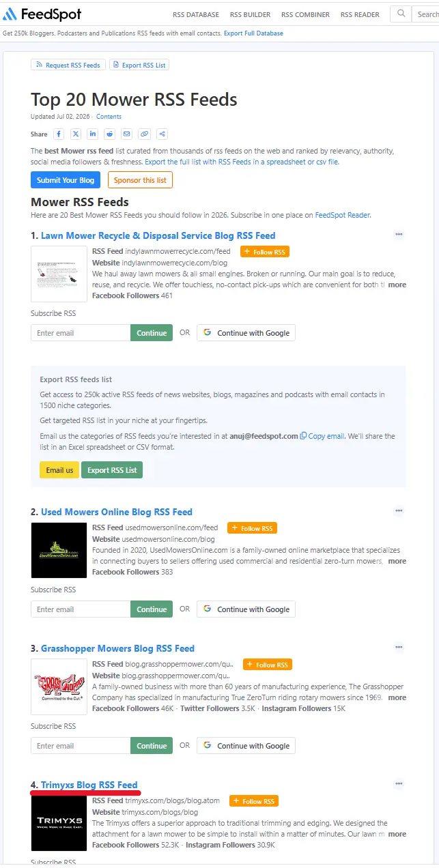This screenshot has width=439, height=868.
Task: Click the copy link chain icon
Action: (x=144, y=134)
